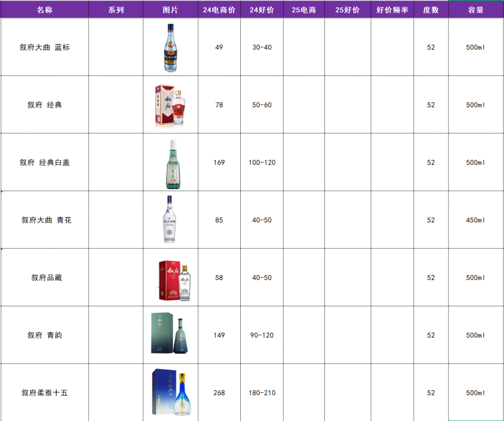Image resolution: width=504 pixels, height=421 pixels.
Task: Select the 30-40 price range cell
Action: pyautogui.click(x=262, y=47)
